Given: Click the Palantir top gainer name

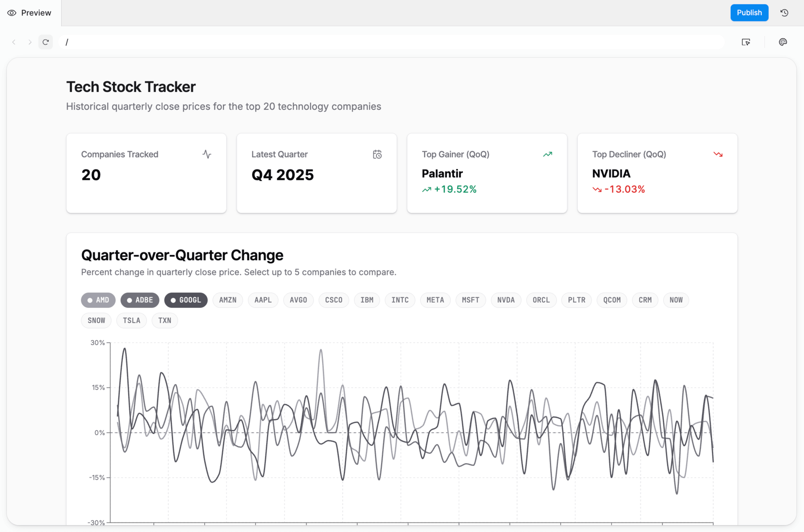Looking at the screenshot, I should (x=442, y=174).
